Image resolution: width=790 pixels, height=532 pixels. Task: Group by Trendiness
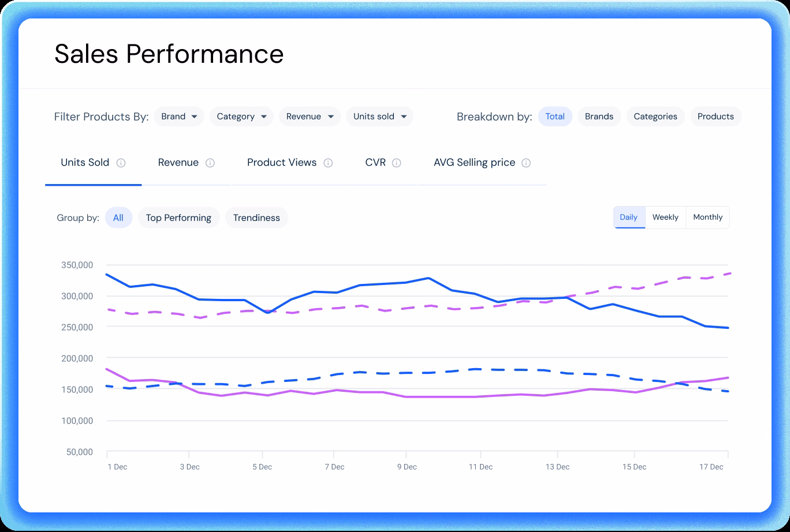(x=256, y=218)
